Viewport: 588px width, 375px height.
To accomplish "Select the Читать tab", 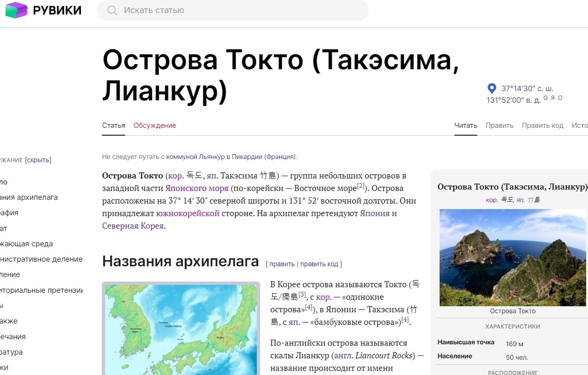I will 465,125.
